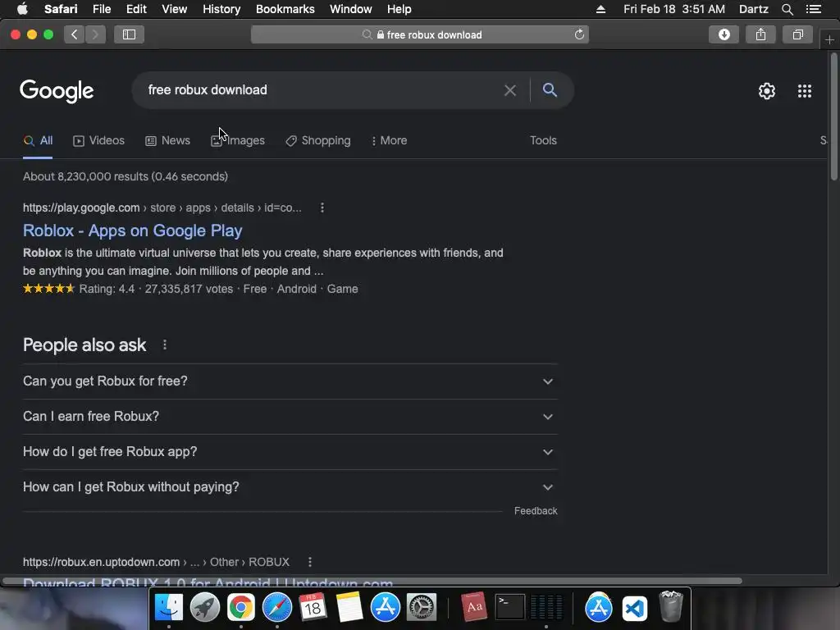840x630 pixels.
Task: Open Notification Center list icon
Action: [814, 9]
